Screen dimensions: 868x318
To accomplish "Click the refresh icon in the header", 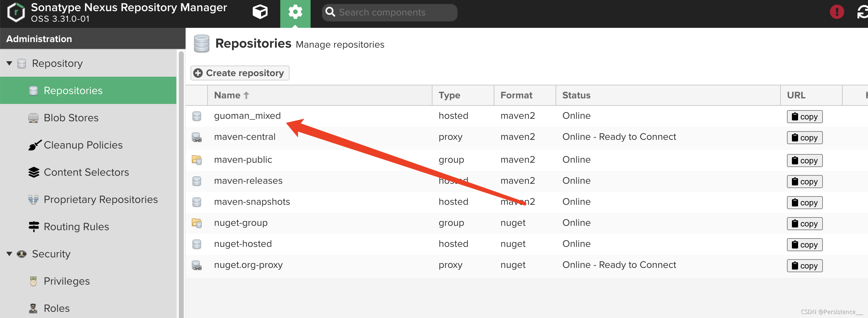I will (x=863, y=12).
